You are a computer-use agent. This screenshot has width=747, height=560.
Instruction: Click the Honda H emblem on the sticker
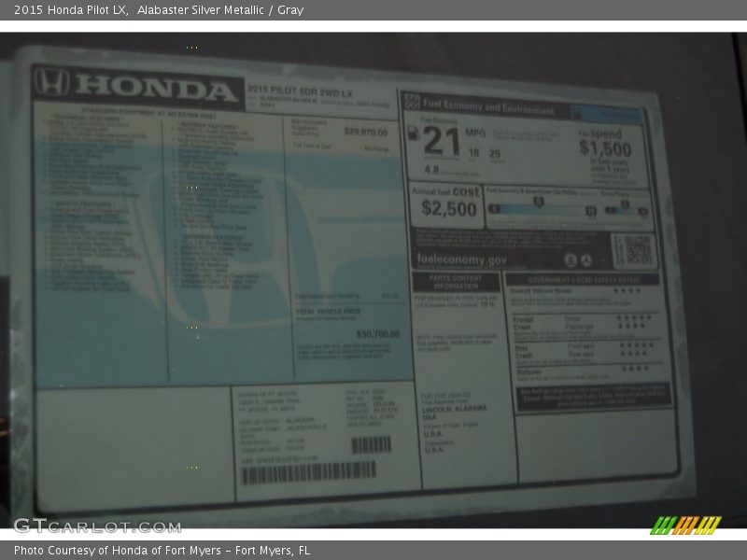(x=51, y=82)
